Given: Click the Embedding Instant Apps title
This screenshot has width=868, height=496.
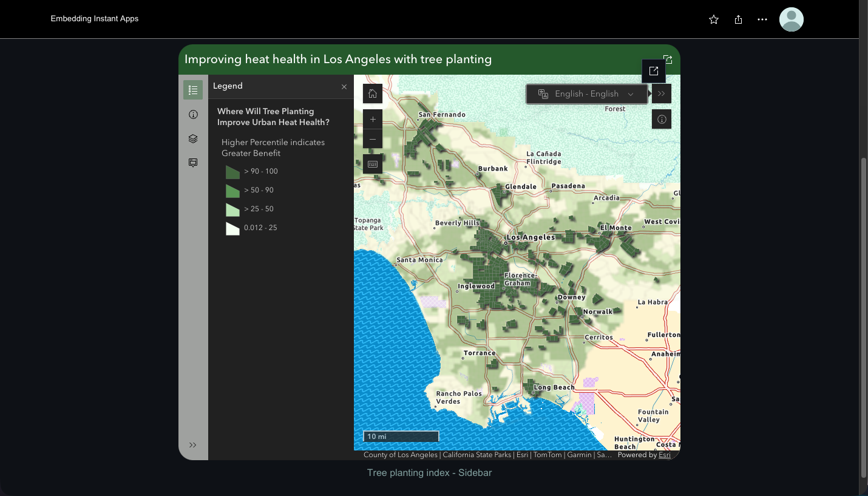Looking at the screenshot, I should (95, 19).
